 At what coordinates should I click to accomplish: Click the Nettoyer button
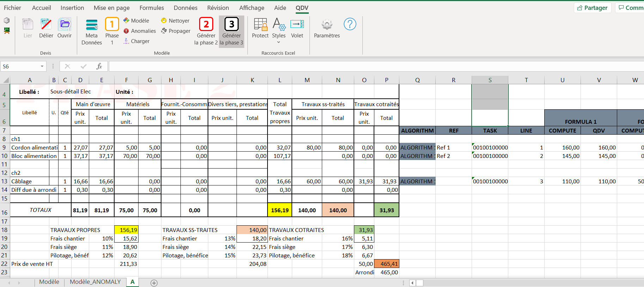(x=175, y=21)
